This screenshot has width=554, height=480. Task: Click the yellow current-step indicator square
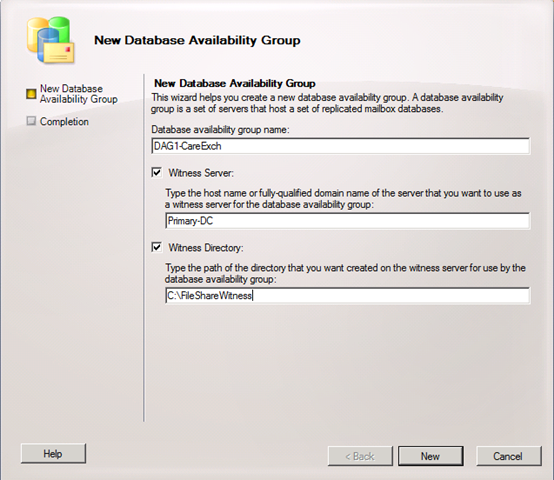31,94
